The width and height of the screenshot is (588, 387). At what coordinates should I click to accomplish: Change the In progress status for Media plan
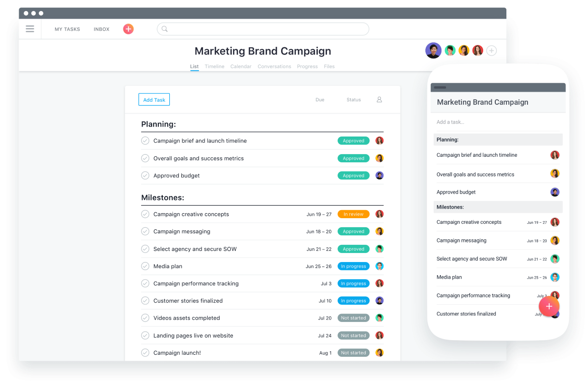(353, 266)
